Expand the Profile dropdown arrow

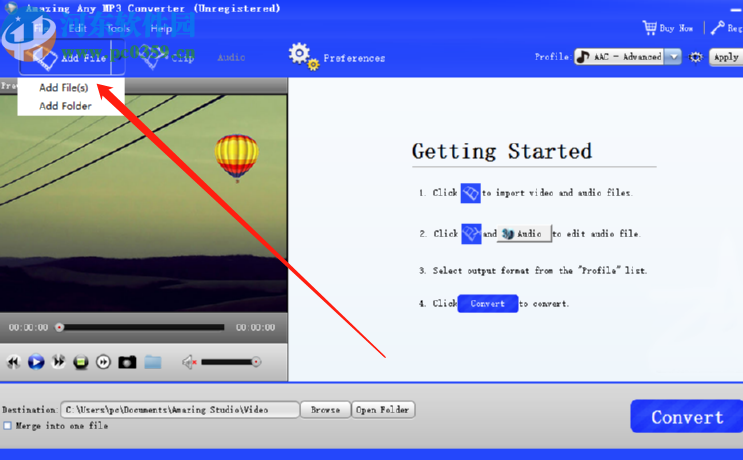pos(673,57)
